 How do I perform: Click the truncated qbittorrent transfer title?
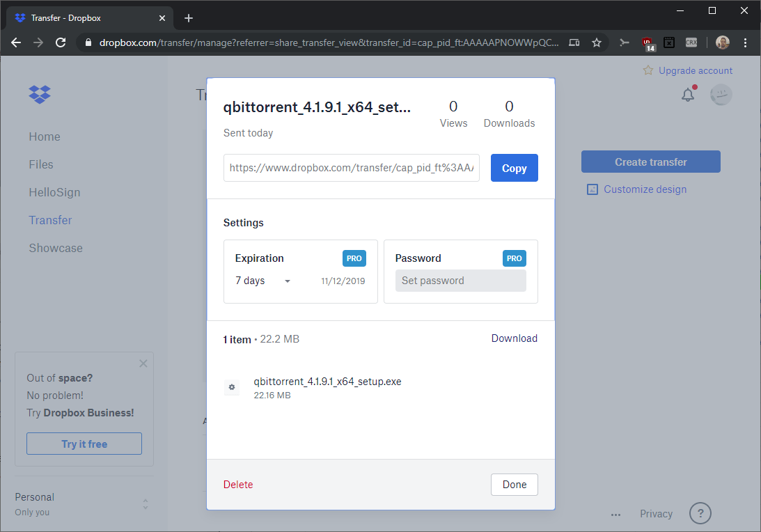[x=317, y=107]
